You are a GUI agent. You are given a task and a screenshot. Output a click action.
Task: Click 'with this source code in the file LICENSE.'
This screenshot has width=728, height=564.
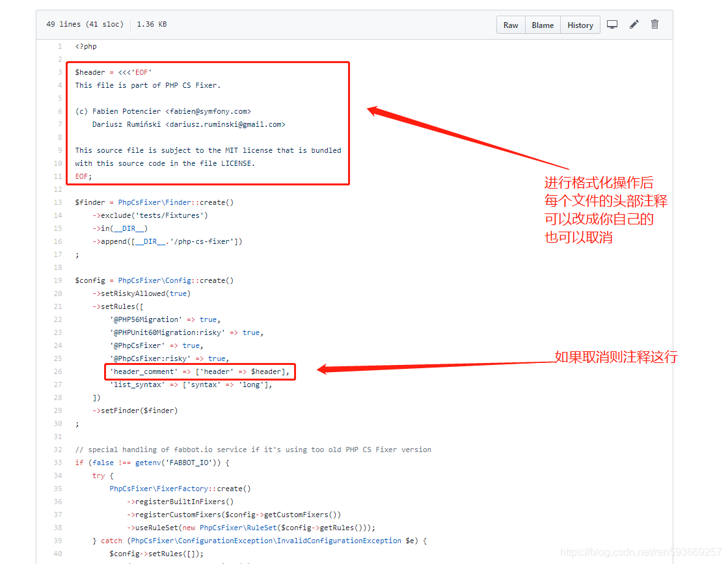(x=165, y=163)
